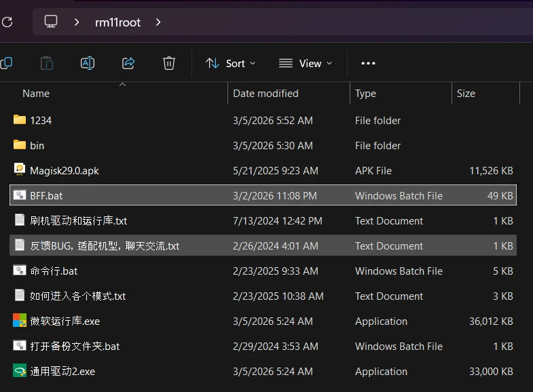The width and height of the screenshot is (533, 392).
Task: Select the 通用驱动2.exe application icon
Action: [20, 371]
